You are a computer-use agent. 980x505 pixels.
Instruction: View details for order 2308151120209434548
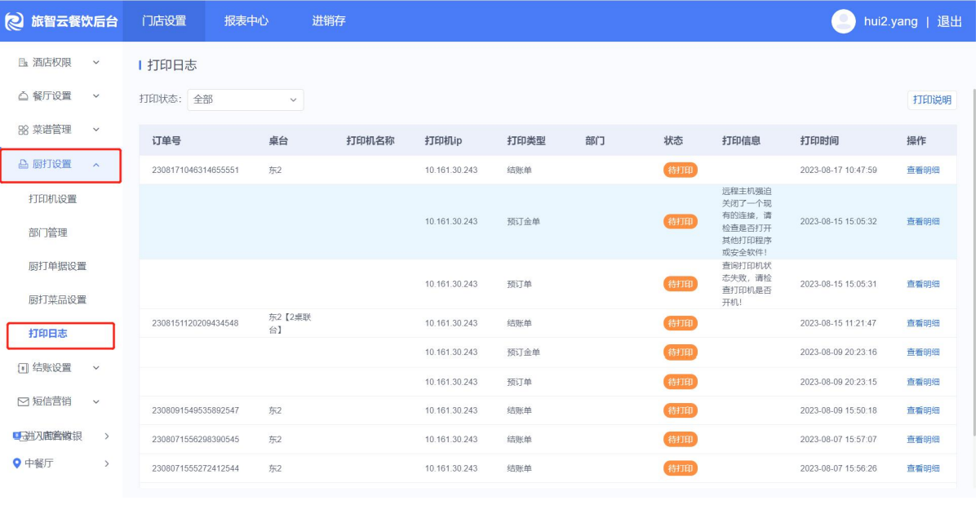[x=923, y=323]
